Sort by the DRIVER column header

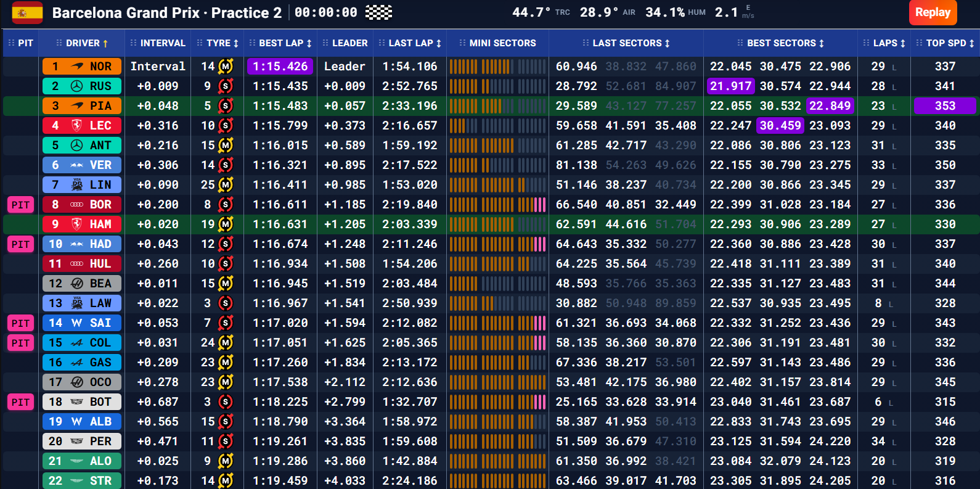pos(82,43)
